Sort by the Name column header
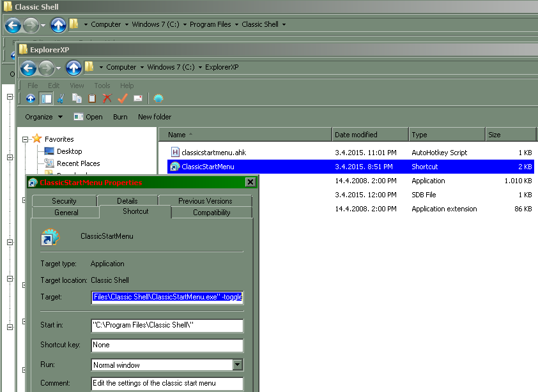Viewport: 538px width, 392px height. (x=245, y=135)
